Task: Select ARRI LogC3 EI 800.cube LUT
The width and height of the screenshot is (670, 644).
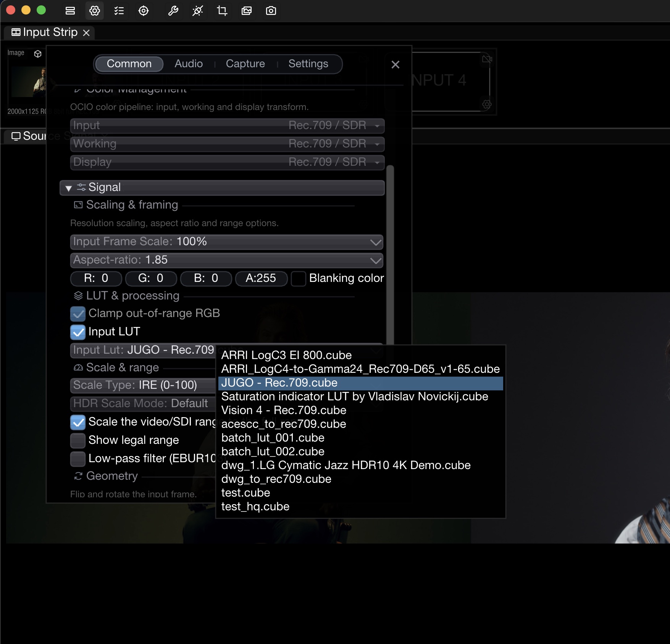Action: click(286, 355)
